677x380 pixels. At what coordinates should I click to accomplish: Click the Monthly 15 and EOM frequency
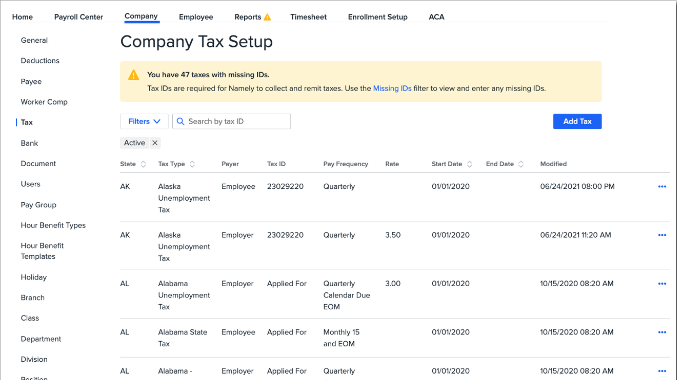342,338
